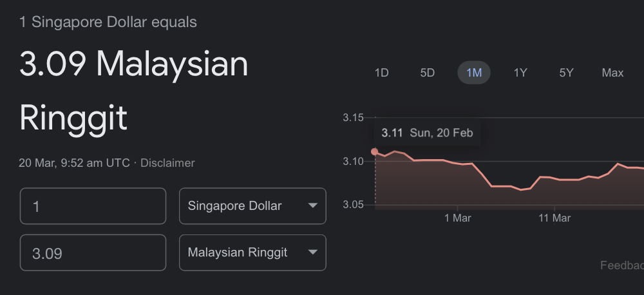Switch chart to 5D range
The width and height of the screenshot is (644, 295).
428,73
